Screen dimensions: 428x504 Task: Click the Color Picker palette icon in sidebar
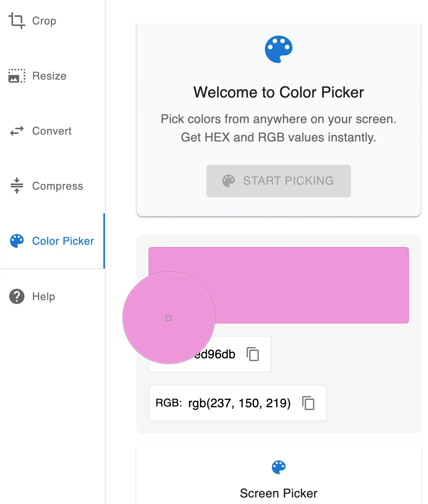(x=17, y=241)
